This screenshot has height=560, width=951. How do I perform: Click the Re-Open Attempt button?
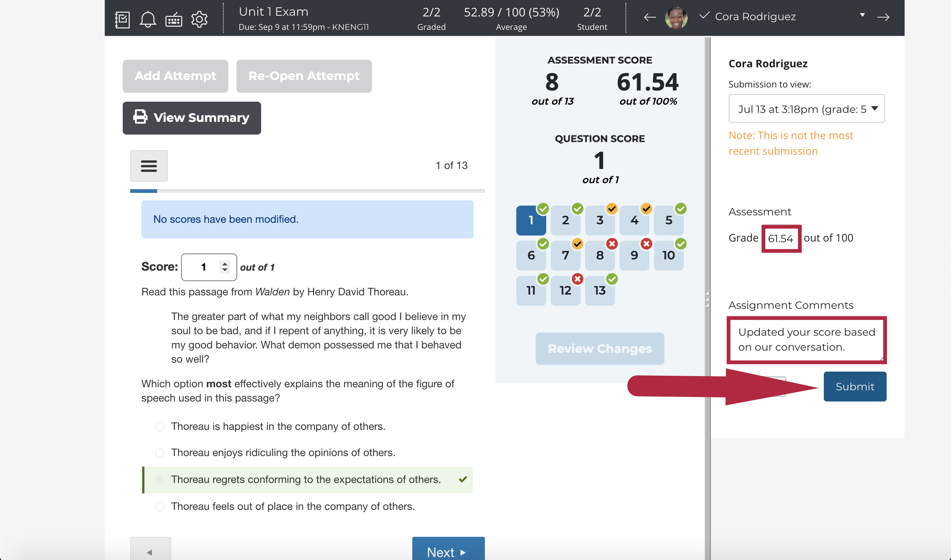pyautogui.click(x=303, y=76)
